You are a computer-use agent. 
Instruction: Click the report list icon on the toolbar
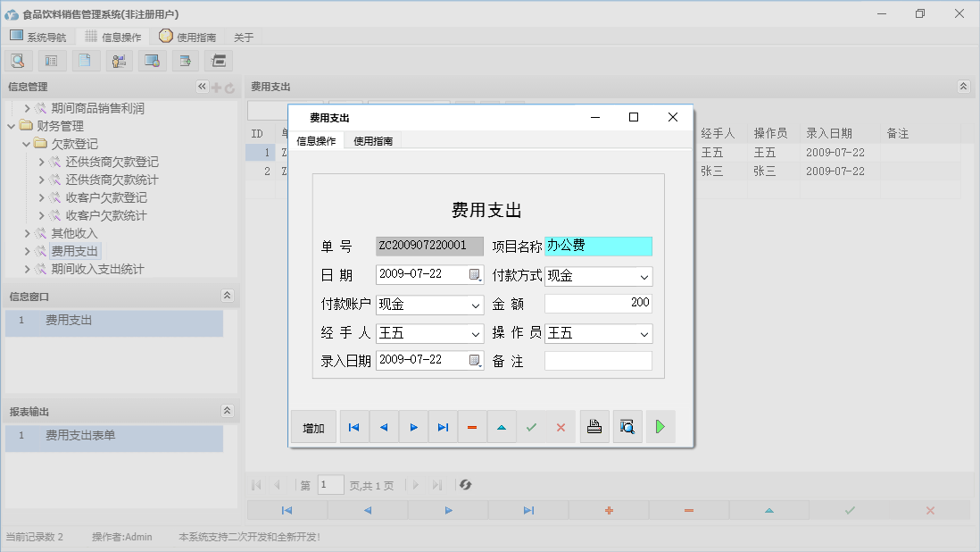[51, 60]
